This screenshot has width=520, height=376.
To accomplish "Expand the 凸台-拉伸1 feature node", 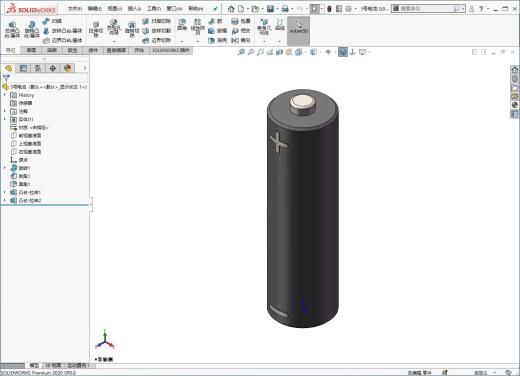I will [5, 192].
